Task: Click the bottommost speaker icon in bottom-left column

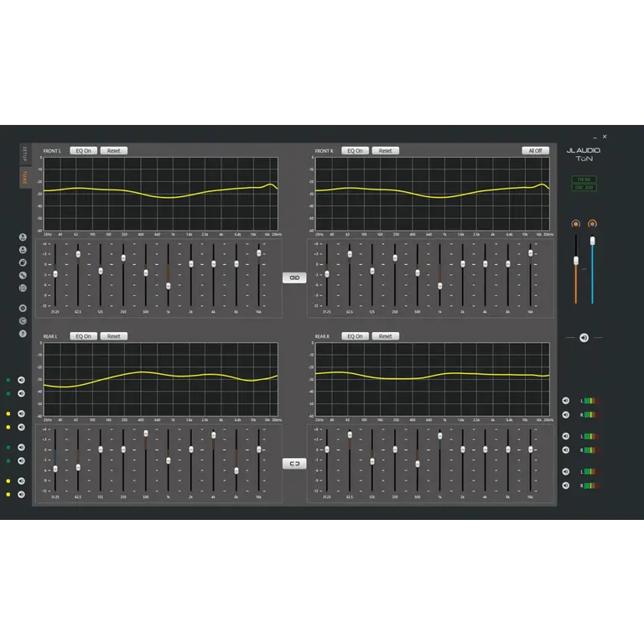Action: click(21, 494)
